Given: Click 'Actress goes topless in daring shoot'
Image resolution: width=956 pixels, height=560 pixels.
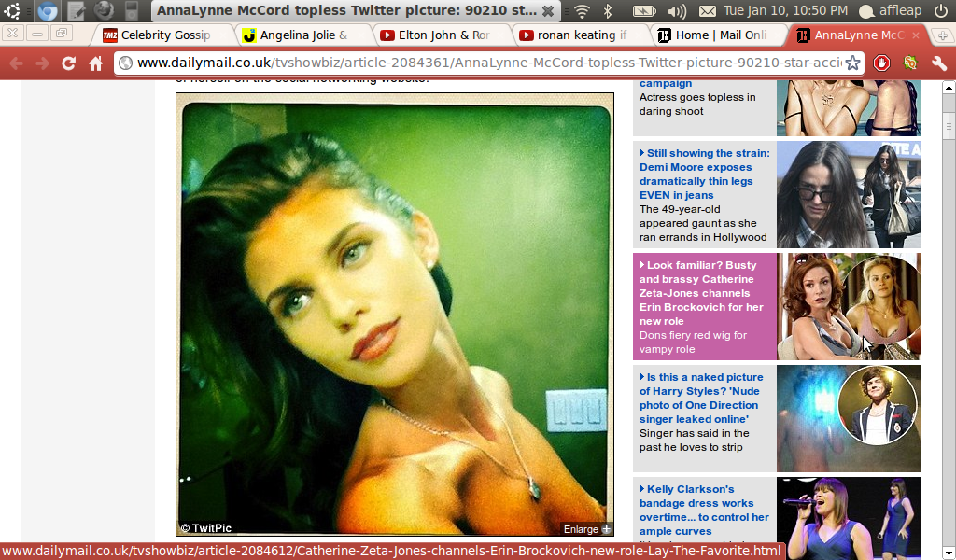Looking at the screenshot, I should pos(696,105).
